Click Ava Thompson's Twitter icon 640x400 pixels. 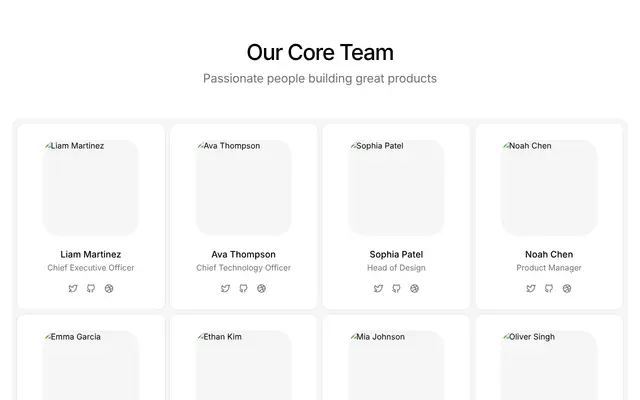click(x=225, y=289)
